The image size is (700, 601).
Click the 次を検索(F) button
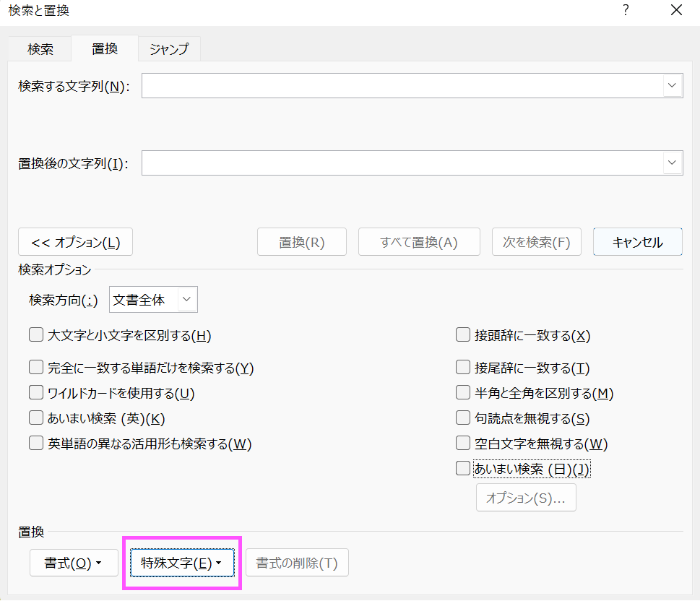point(537,242)
